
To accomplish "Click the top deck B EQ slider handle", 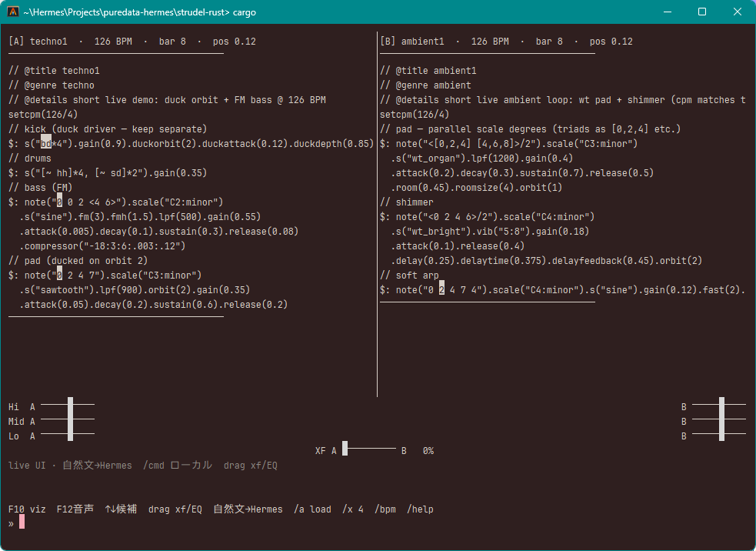I will 721,404.
